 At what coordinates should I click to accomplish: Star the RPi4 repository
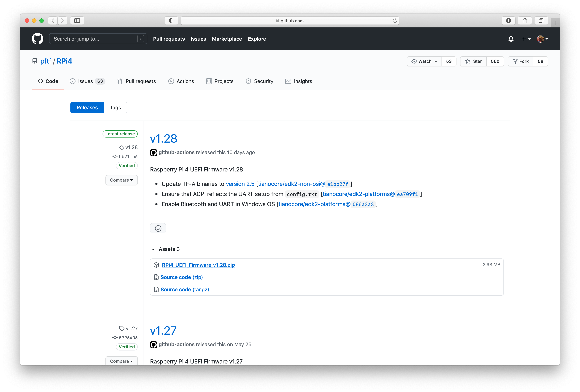(x=473, y=61)
